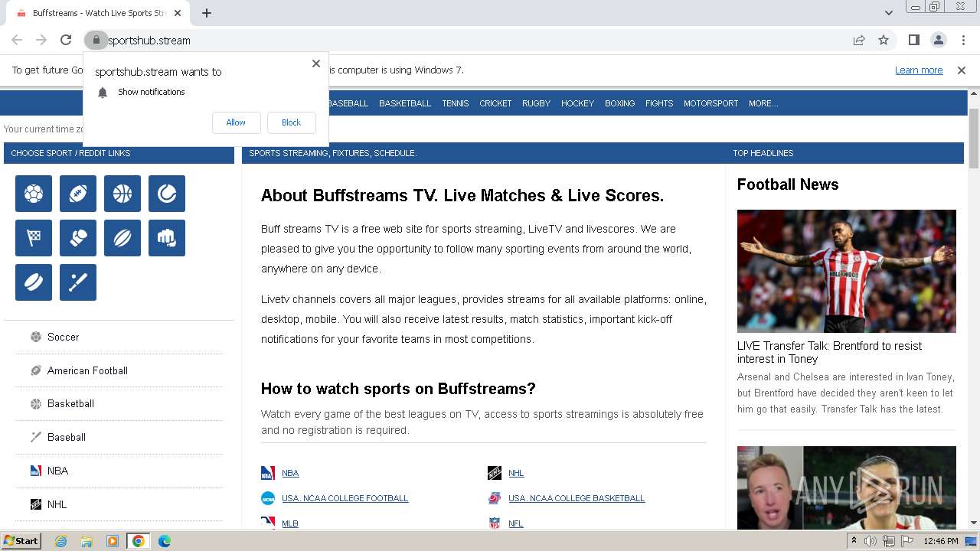Open a new tab with the plus button

207,13
